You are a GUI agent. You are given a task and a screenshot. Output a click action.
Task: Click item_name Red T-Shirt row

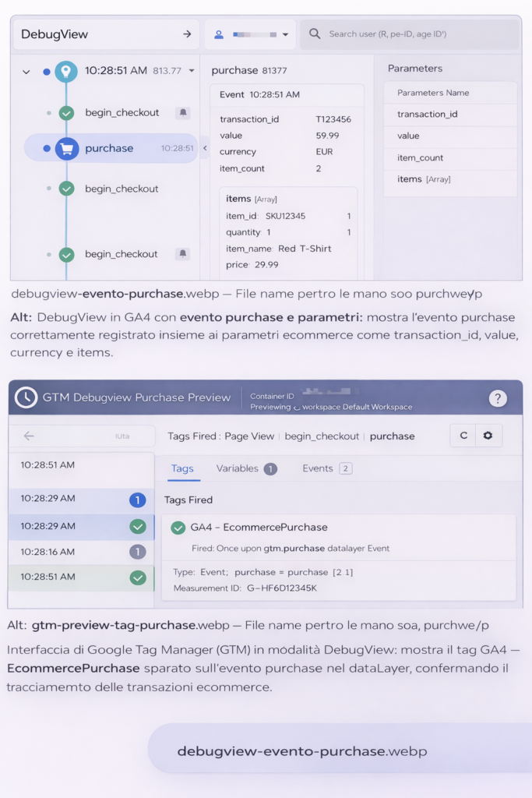click(x=278, y=249)
